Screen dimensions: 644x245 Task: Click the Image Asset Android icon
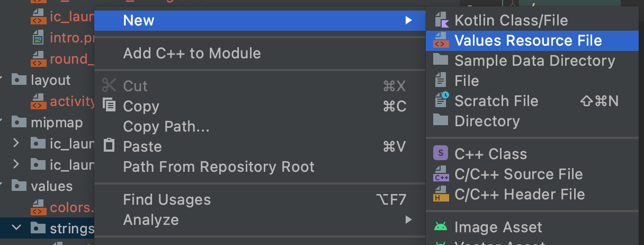[441, 227]
